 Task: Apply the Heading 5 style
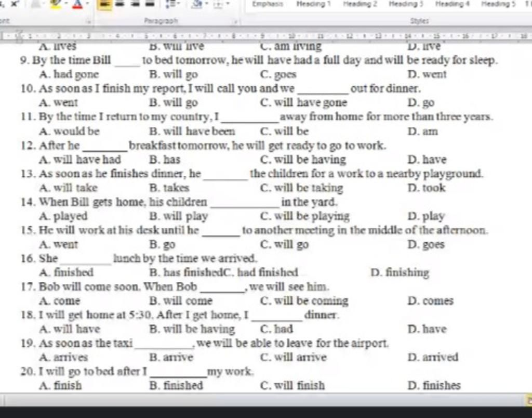coord(498,4)
